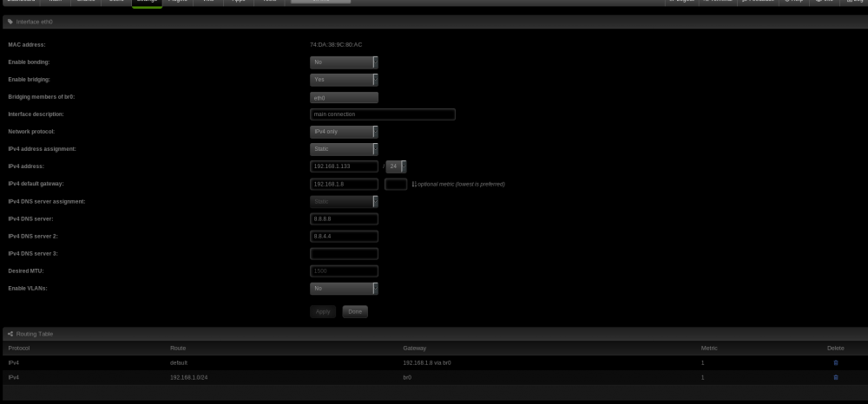
Task: Open the /24 subnet mask dropdown
Action: tap(397, 166)
